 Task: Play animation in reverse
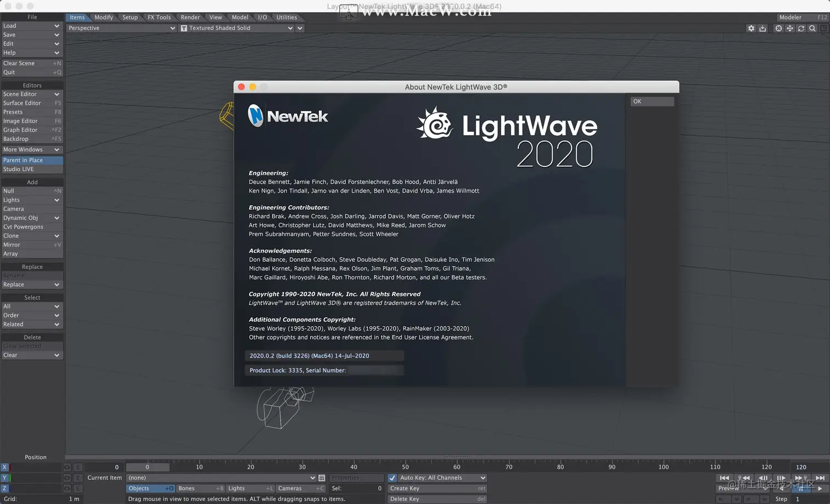782,489
